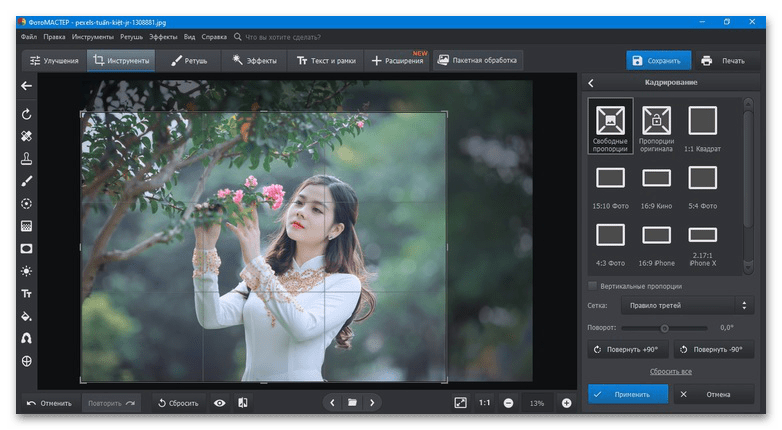Image resolution: width=782 pixels, height=430 pixels.
Task: Switch to the Ретушь tab
Action: point(189,60)
